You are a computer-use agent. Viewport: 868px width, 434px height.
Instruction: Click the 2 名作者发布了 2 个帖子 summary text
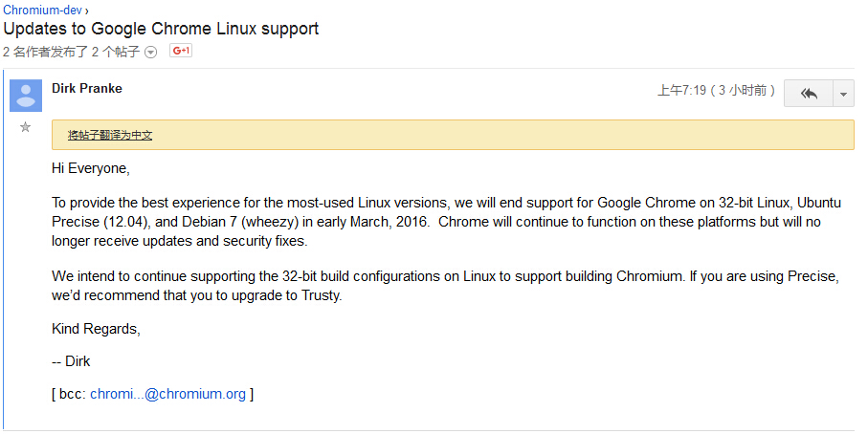pos(71,52)
